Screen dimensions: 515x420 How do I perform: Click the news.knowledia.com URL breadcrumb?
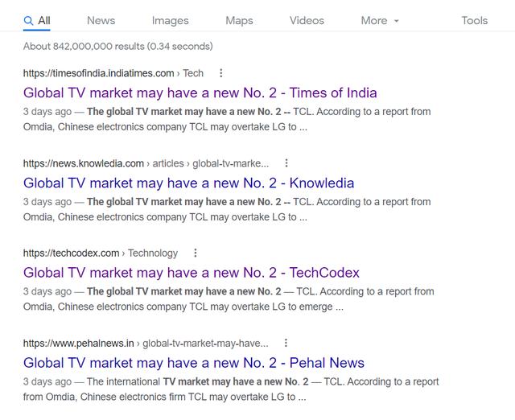pyautogui.click(x=146, y=163)
